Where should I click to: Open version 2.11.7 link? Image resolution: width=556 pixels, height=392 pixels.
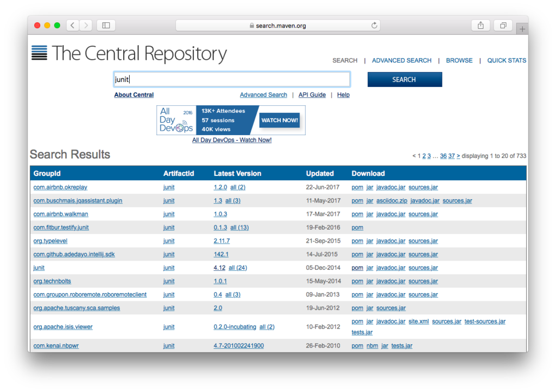point(222,241)
